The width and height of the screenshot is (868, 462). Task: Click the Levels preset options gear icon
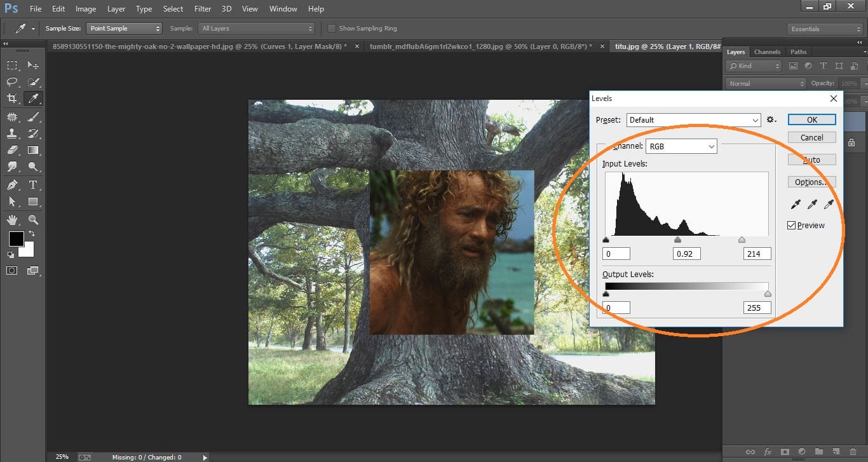(x=771, y=119)
